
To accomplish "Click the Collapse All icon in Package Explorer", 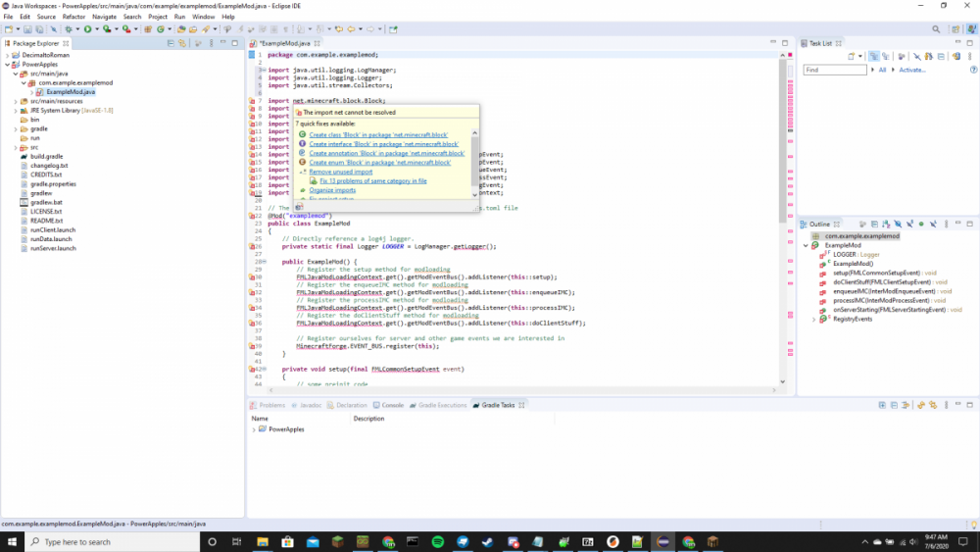I will pos(171,43).
